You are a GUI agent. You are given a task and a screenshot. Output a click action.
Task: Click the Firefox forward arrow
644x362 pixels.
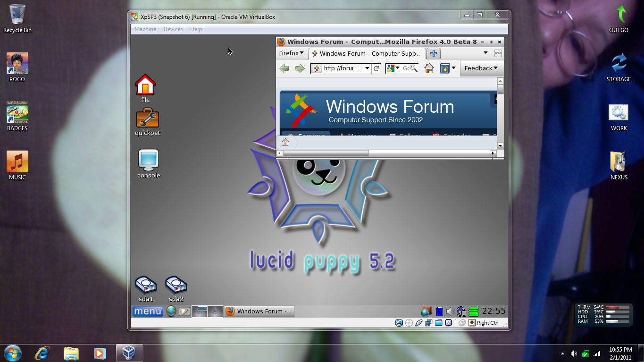pyautogui.click(x=300, y=68)
